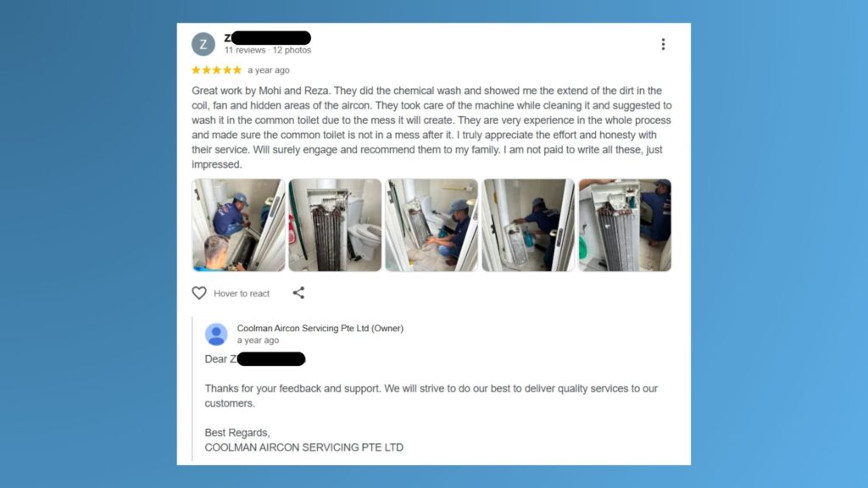The width and height of the screenshot is (868, 488).
Task: Open first photo showing two technicians
Action: click(238, 225)
